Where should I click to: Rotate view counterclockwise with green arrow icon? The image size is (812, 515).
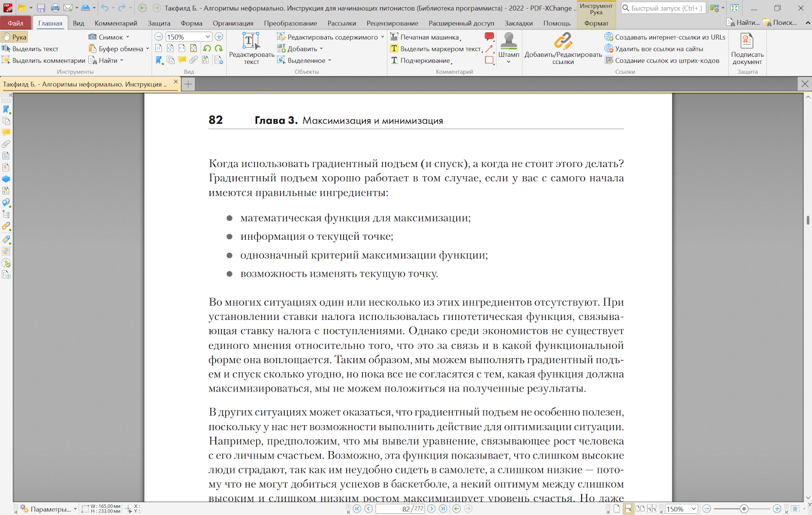pyautogui.click(x=207, y=48)
